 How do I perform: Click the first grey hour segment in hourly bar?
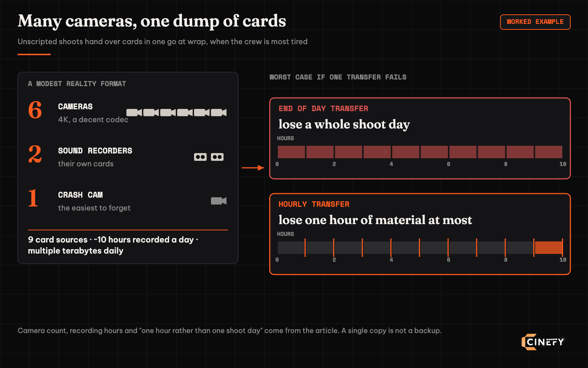click(x=291, y=248)
